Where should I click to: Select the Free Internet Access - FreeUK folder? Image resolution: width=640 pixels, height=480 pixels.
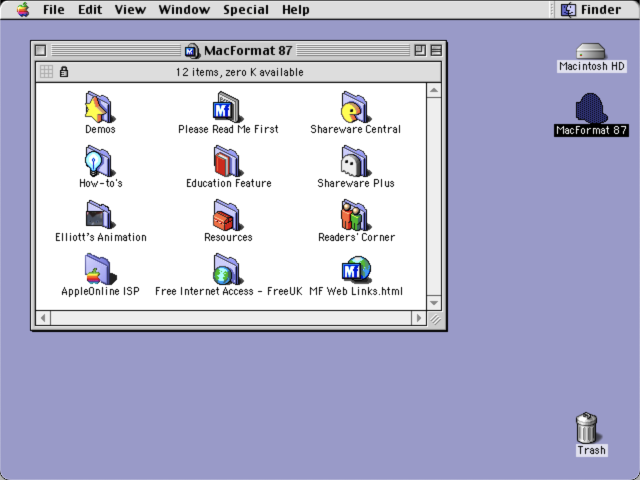click(228, 269)
